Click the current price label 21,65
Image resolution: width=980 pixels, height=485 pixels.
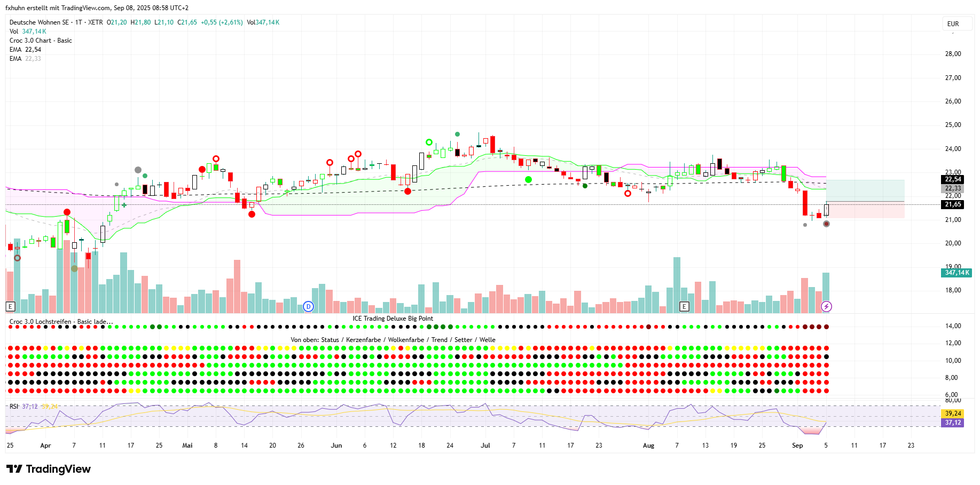[x=953, y=204]
